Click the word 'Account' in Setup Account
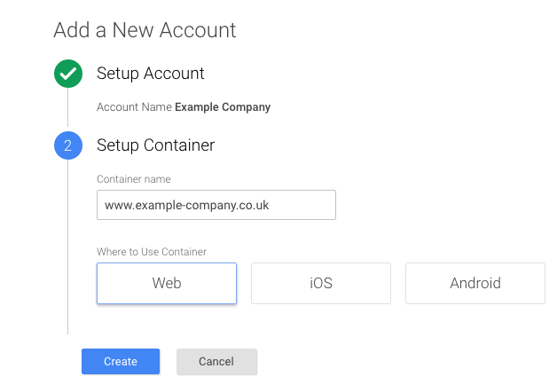 coord(175,74)
